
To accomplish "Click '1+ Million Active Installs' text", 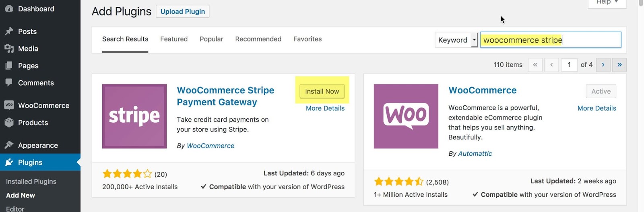I will click(411, 195).
